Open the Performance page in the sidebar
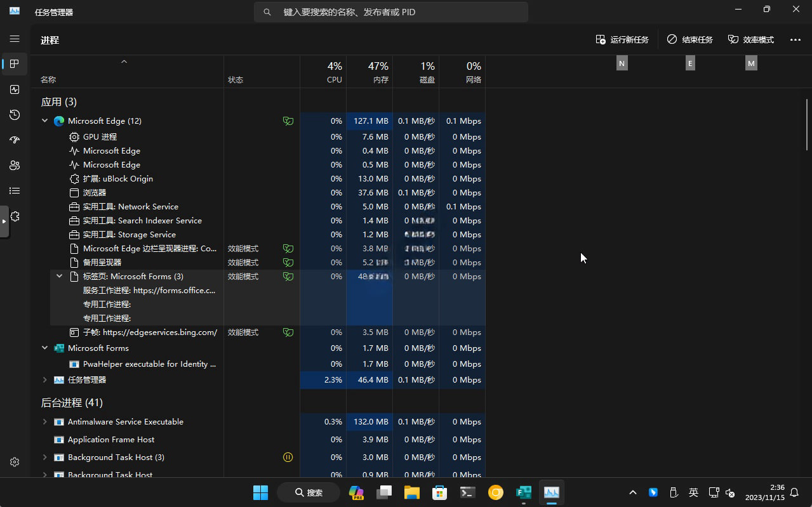Image resolution: width=812 pixels, height=507 pixels. click(x=15, y=89)
